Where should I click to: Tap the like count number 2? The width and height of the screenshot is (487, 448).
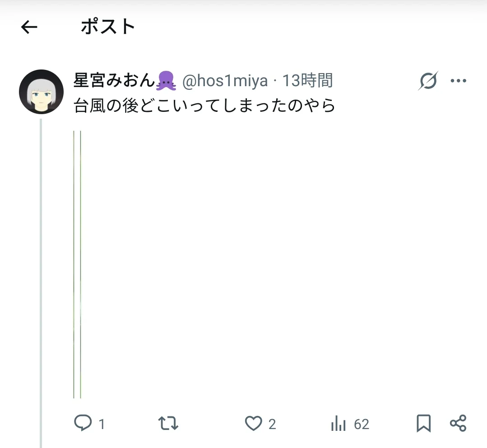click(272, 424)
